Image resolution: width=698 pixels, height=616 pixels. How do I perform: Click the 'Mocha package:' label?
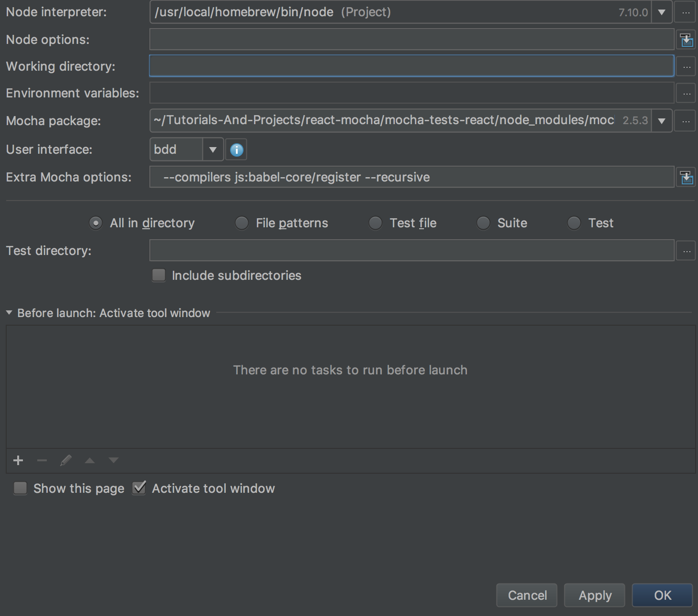pos(53,121)
